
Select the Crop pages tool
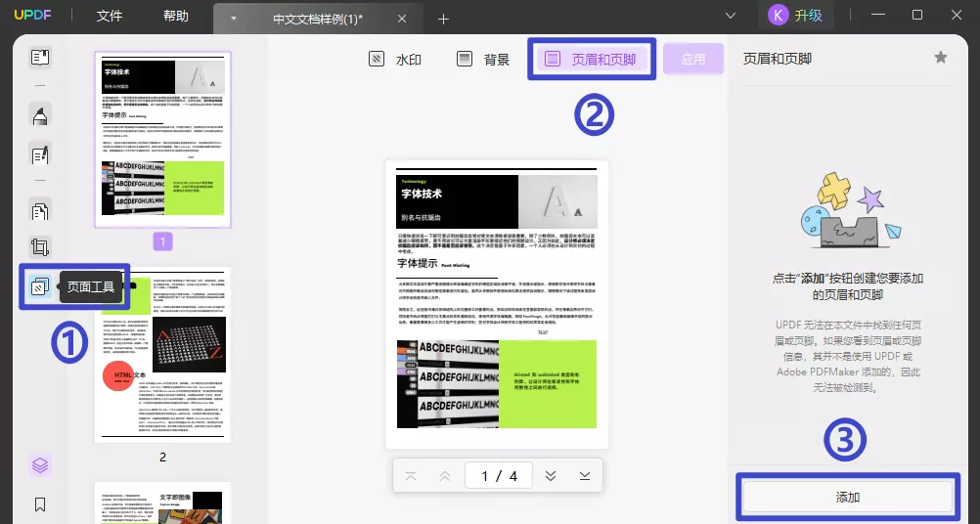[x=40, y=247]
